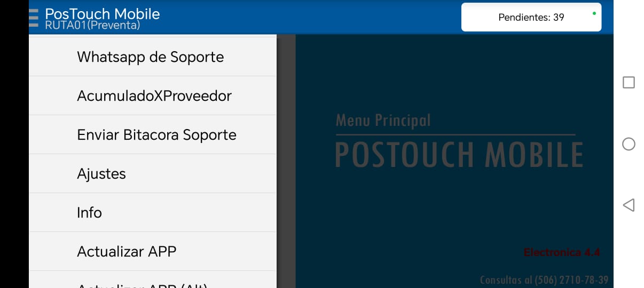This screenshot has height=288, width=644.
Task: Select AcumuladoXProveedor from the drawer
Action: click(x=153, y=95)
